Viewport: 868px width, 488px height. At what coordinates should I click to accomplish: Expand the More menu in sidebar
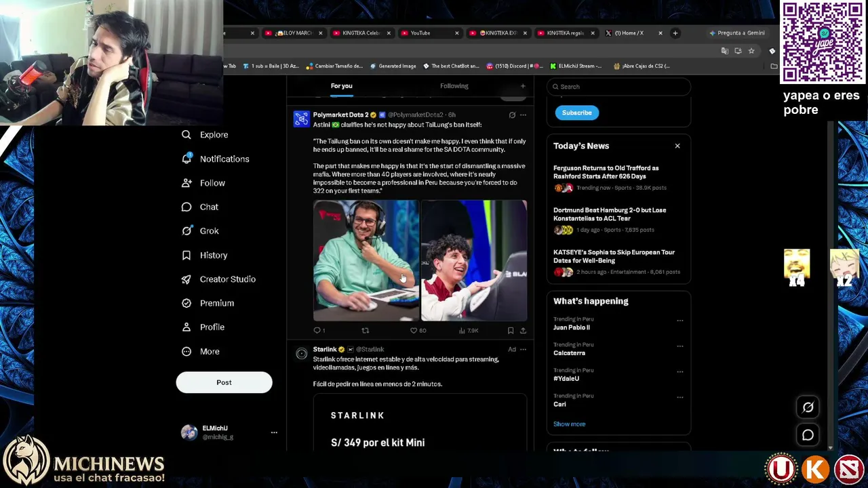pos(201,352)
